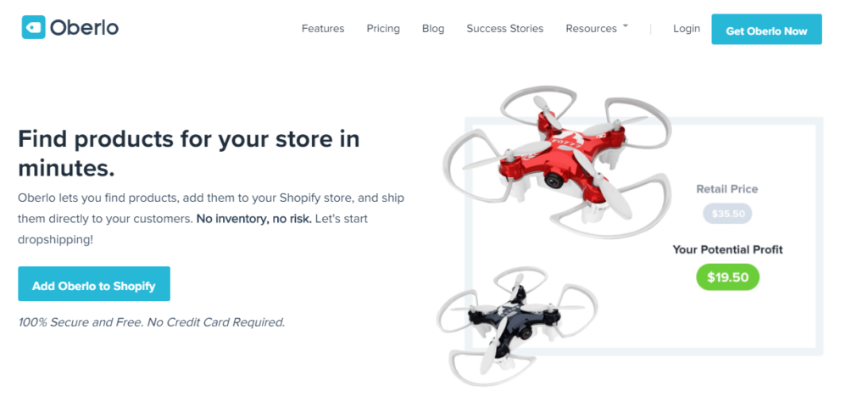Click the 100% Secure and Free note
The width and height of the screenshot is (868, 402).
152,321
